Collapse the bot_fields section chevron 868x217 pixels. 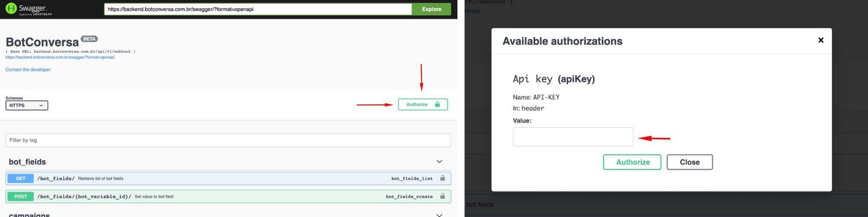click(439, 162)
